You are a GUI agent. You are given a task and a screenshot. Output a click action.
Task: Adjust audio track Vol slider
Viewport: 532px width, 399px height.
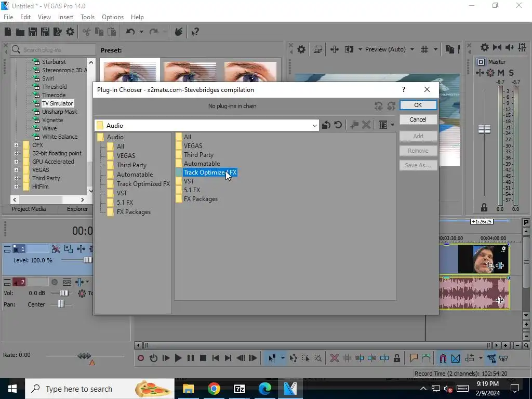[63, 293]
